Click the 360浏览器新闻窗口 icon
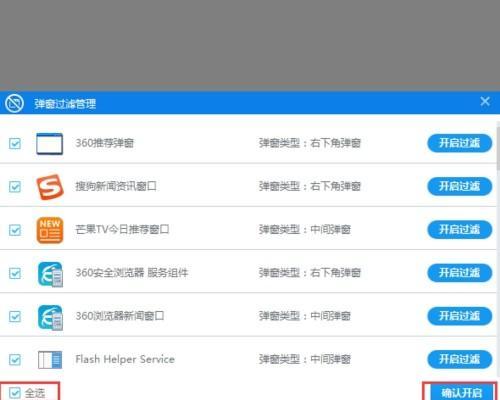This screenshot has width=500, height=400. pyautogui.click(x=50, y=317)
